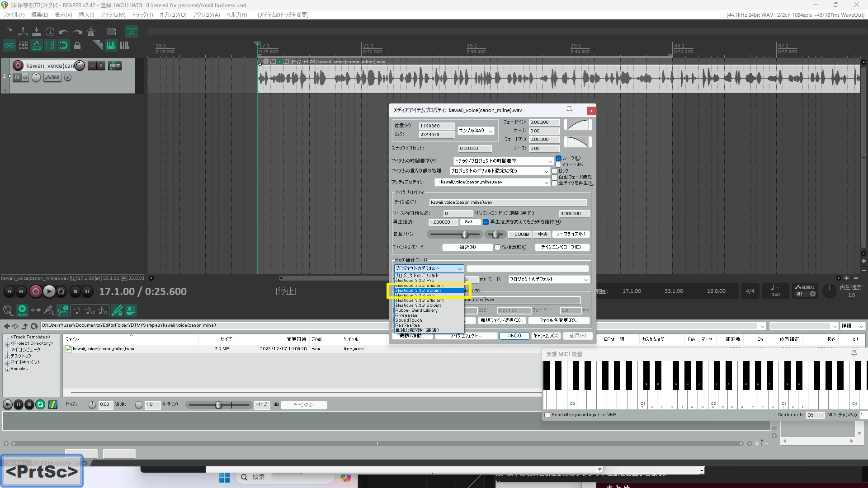
Task: Click テイクエンベロープ(E)... button
Action: tap(562, 247)
